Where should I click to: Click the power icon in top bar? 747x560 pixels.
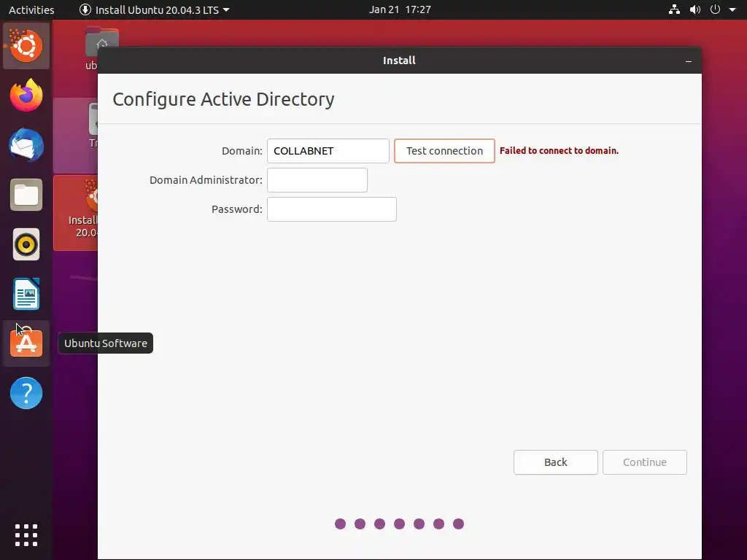715,9
